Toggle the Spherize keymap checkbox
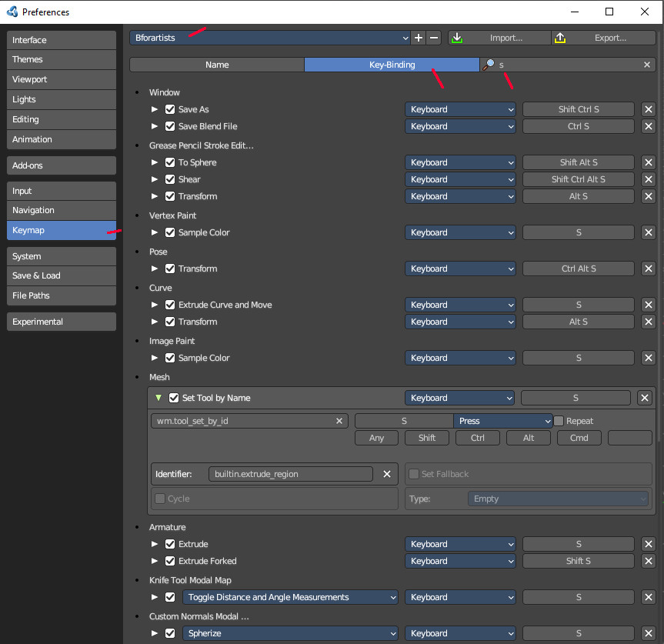The height and width of the screenshot is (644, 664). (x=170, y=633)
